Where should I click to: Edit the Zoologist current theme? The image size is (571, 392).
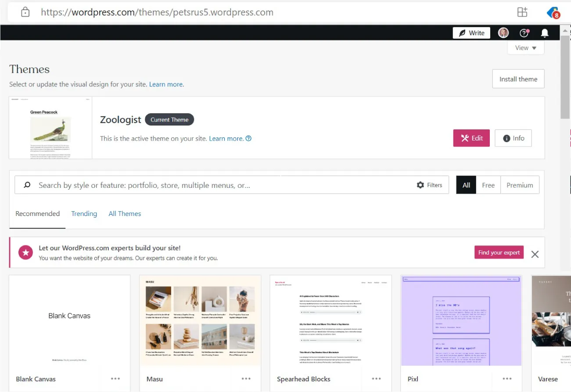click(x=471, y=138)
